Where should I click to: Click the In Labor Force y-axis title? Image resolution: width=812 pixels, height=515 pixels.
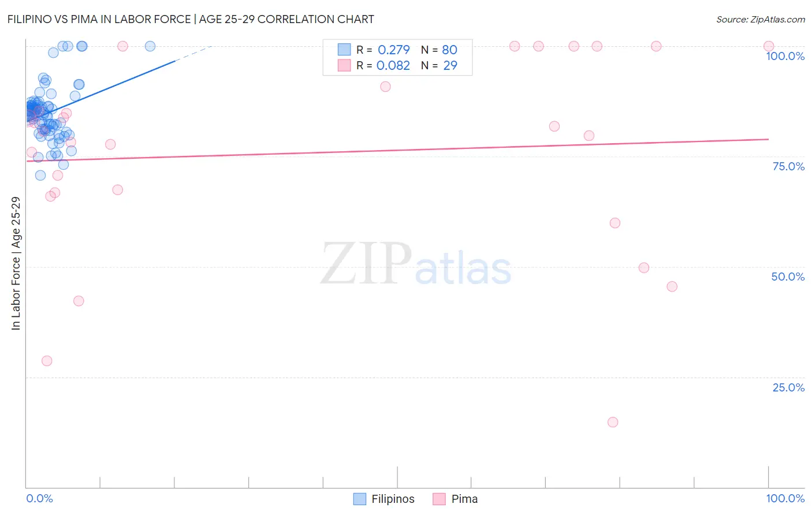(16, 263)
